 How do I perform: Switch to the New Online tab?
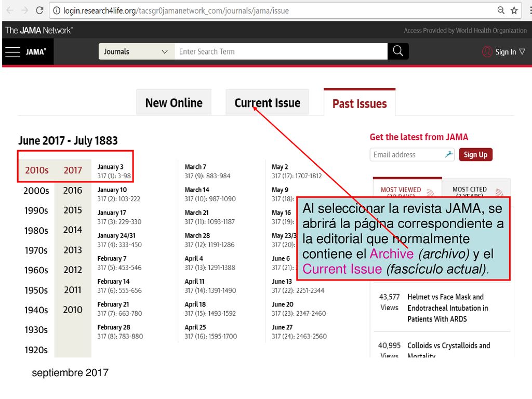point(174,103)
